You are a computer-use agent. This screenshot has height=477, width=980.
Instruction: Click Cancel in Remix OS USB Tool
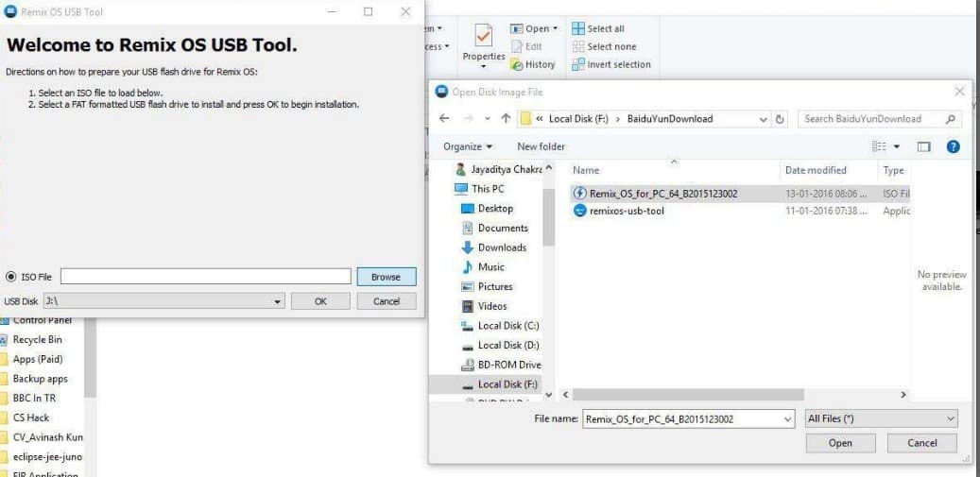tap(387, 301)
